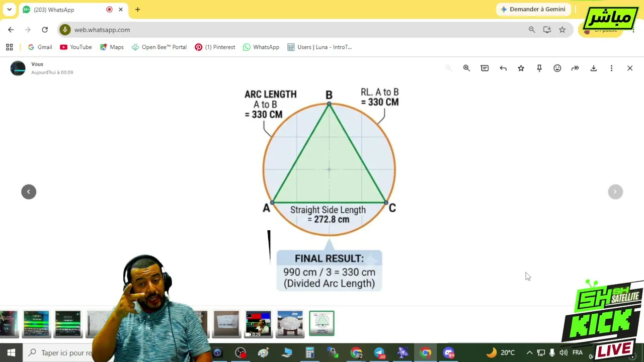Click the Demander à Gemini button

533,10
